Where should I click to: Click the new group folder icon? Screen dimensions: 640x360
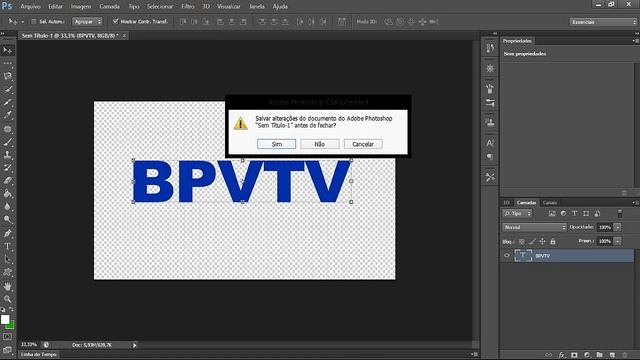[x=599, y=355]
